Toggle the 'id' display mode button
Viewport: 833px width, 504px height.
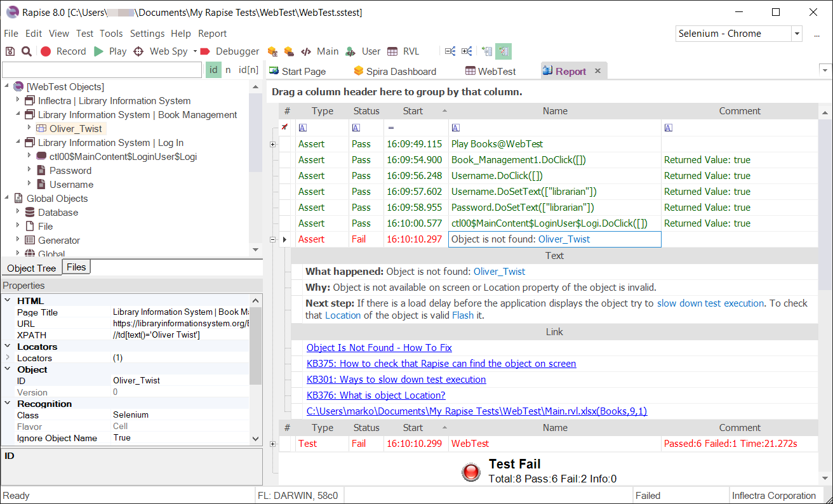pos(213,70)
